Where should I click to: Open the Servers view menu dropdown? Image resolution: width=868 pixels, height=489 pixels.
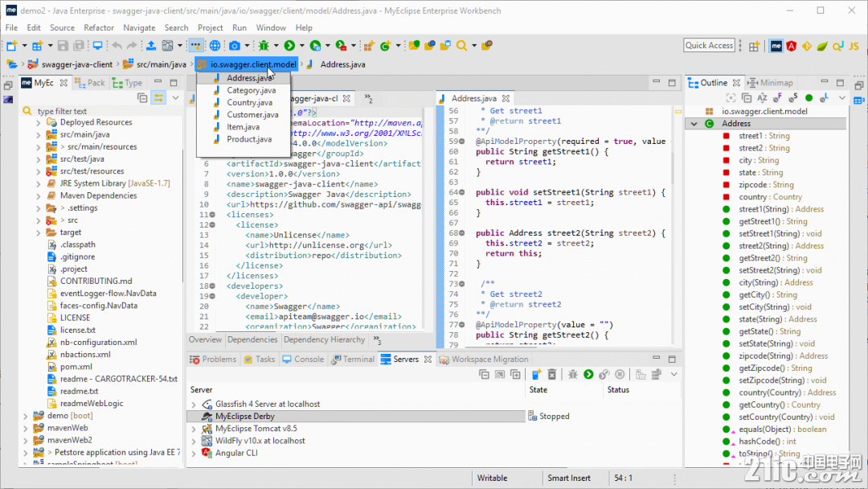(674, 375)
